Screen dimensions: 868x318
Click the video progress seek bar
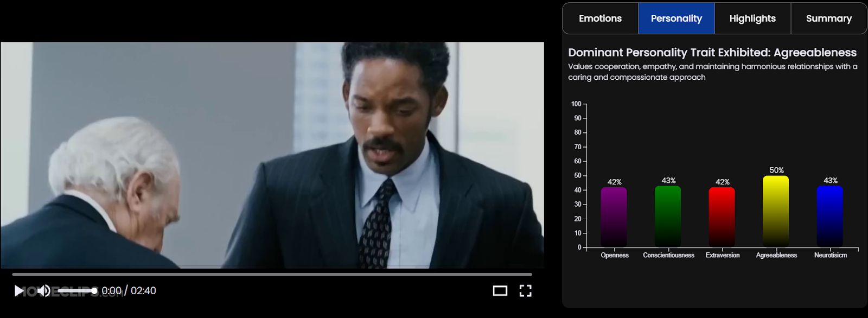(x=272, y=275)
